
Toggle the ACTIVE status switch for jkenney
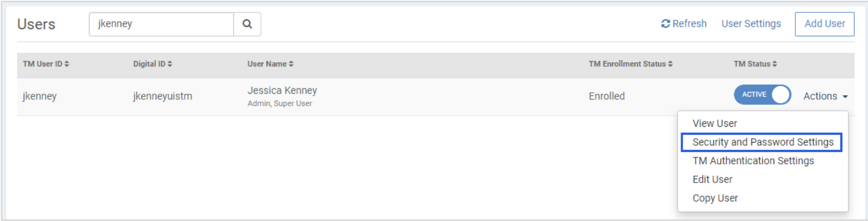762,95
